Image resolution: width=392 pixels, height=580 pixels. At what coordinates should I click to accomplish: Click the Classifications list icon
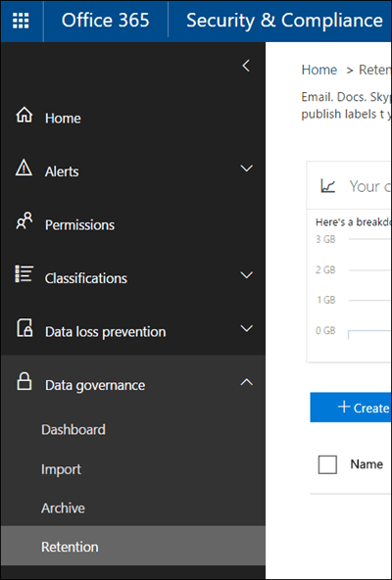(x=24, y=273)
